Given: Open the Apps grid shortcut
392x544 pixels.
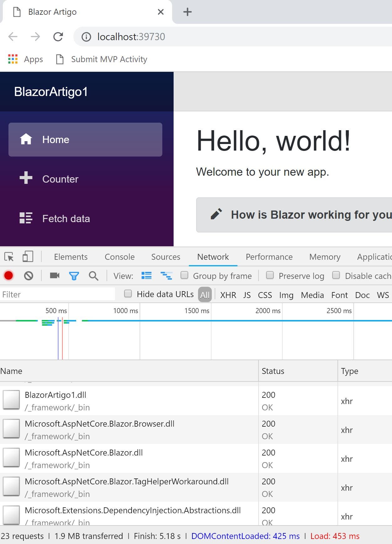Looking at the screenshot, I should point(25,59).
